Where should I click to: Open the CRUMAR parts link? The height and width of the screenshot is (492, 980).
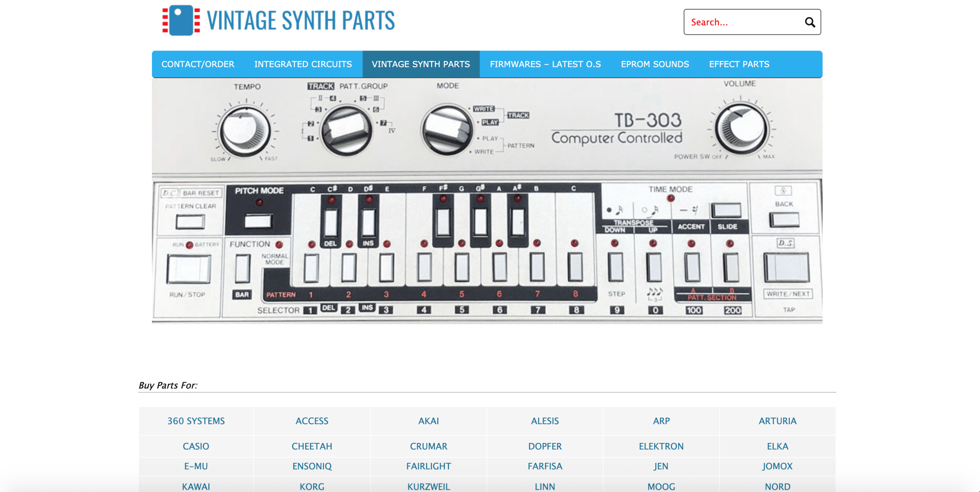[x=428, y=446]
